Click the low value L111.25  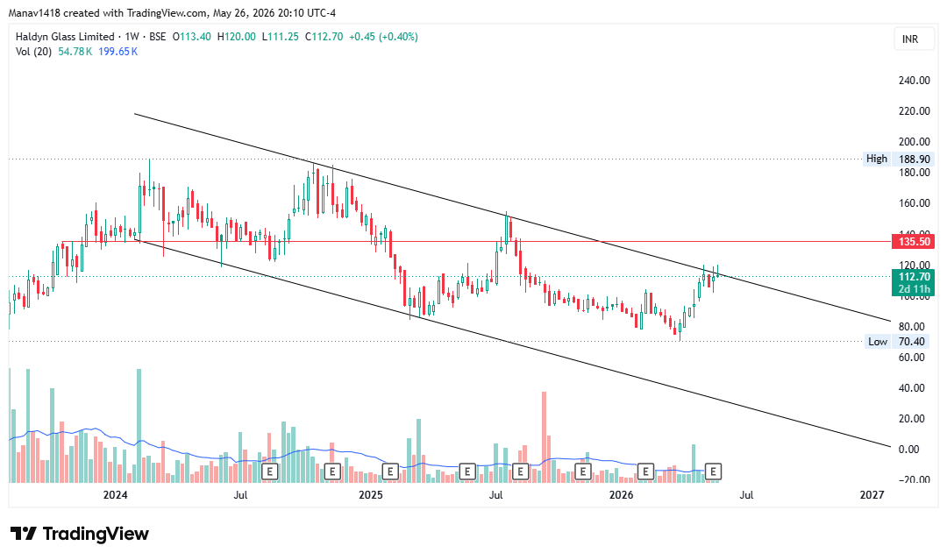click(x=281, y=37)
